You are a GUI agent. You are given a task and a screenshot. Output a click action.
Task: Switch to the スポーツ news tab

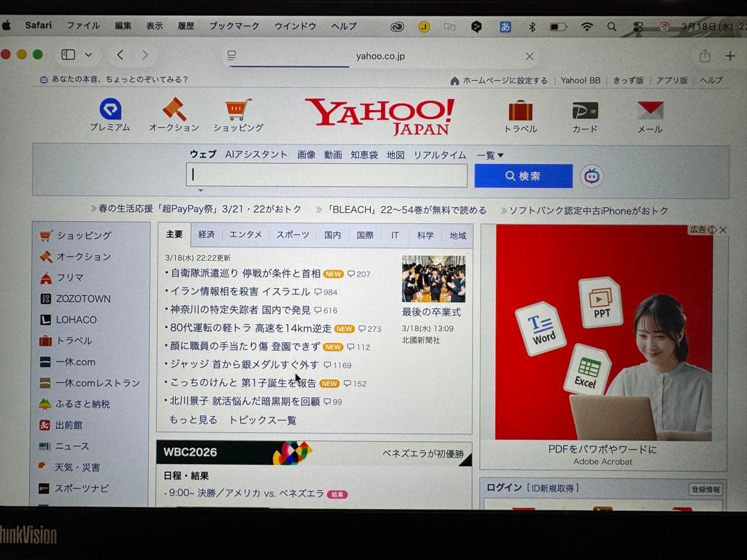coord(293,235)
